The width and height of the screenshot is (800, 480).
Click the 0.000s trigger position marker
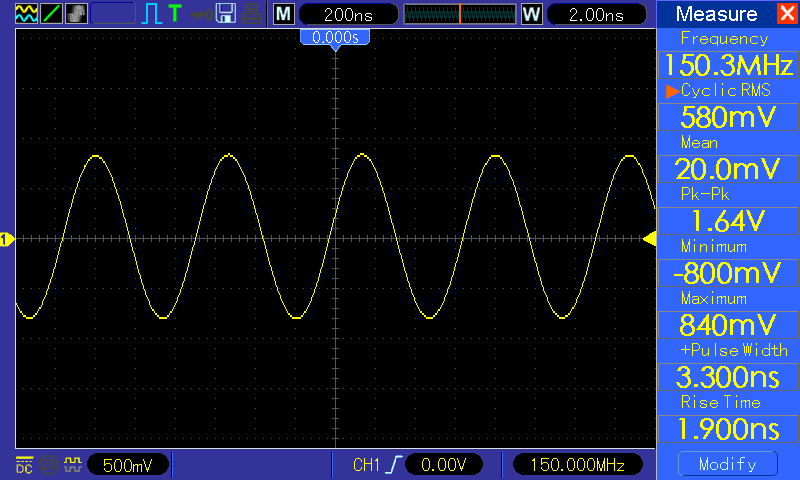click(x=335, y=39)
